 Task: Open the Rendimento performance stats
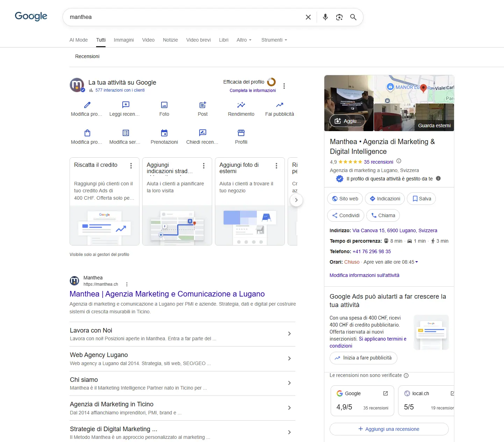(241, 109)
